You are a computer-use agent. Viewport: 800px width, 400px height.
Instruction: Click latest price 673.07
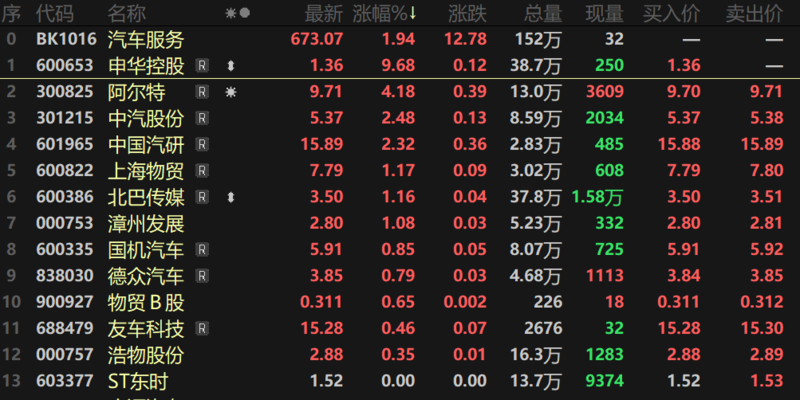tap(317, 39)
